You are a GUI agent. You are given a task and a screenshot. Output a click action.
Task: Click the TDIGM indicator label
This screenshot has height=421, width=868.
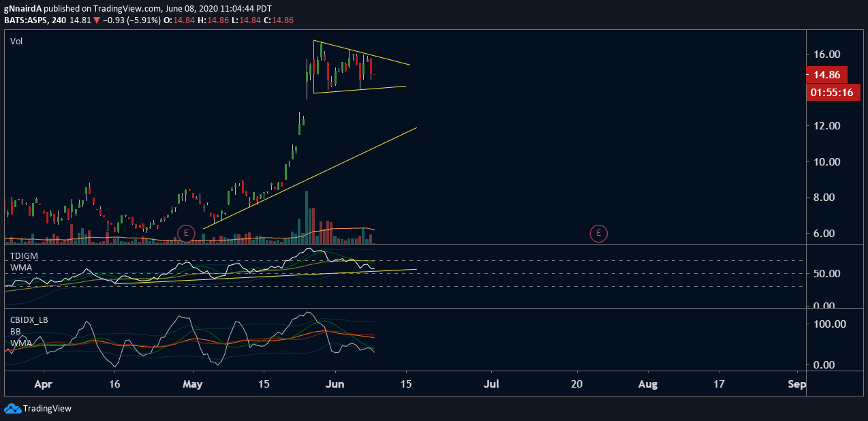(x=24, y=256)
